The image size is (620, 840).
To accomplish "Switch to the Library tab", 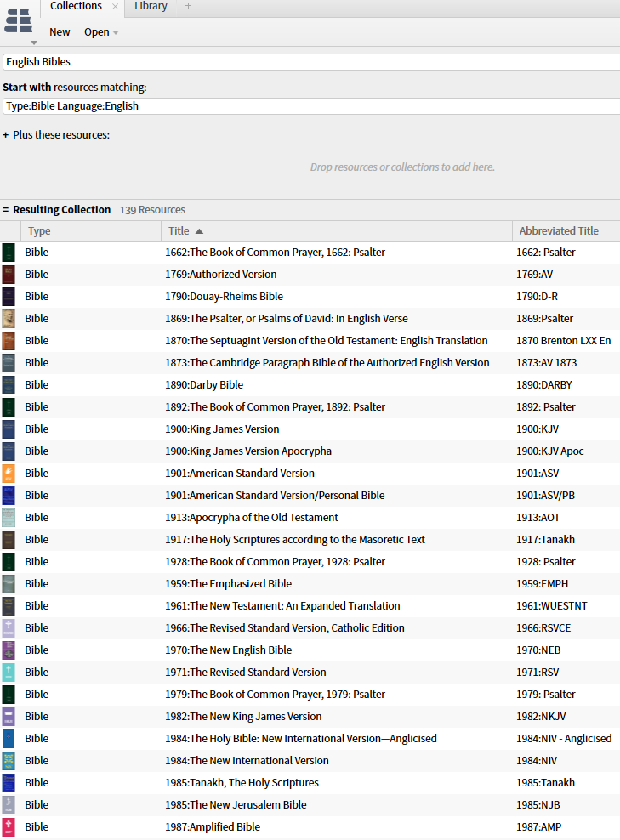I will 151,6.
